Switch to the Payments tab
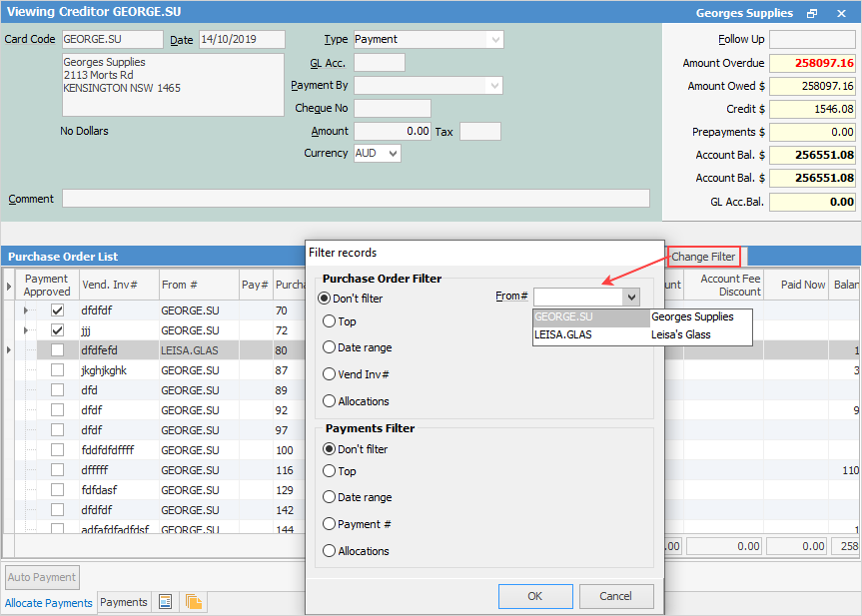Screen dimensions: 862x616 [124, 602]
